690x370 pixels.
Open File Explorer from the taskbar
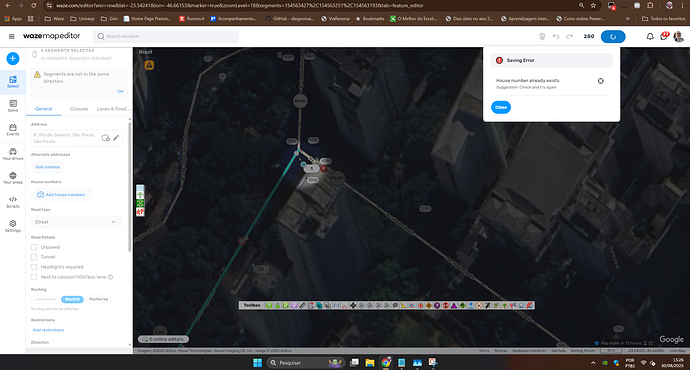pos(370,363)
